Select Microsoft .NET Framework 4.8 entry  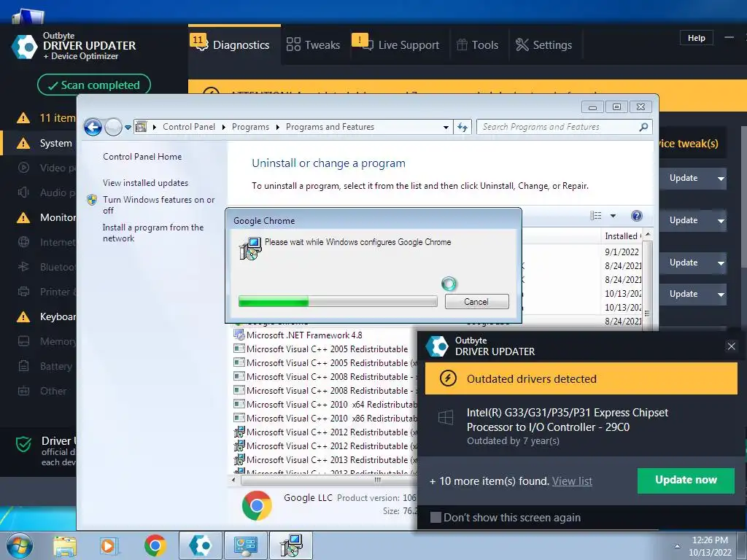(304, 335)
